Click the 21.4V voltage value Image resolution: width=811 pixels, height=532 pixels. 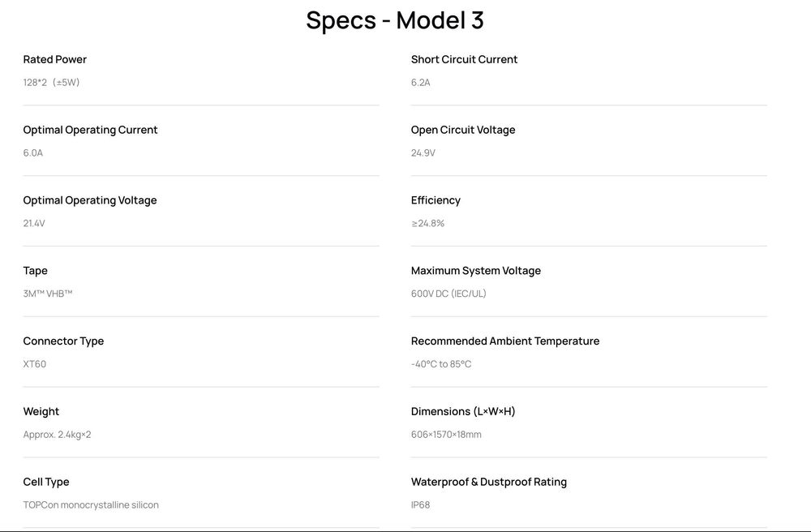click(x=34, y=223)
